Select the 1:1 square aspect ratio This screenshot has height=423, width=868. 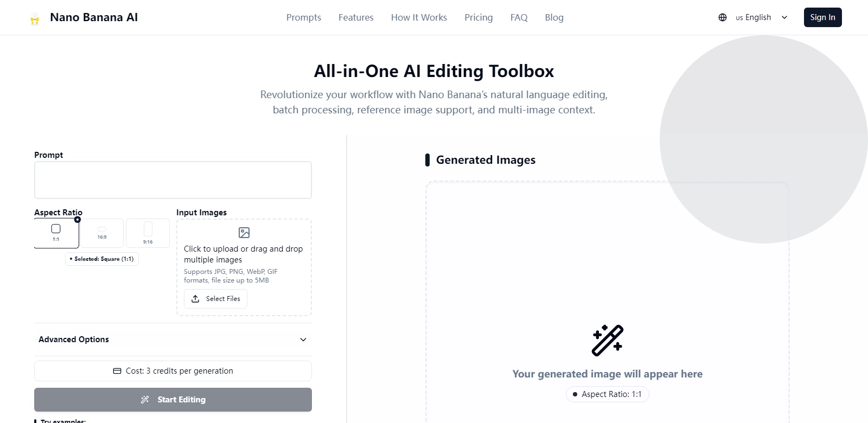click(x=56, y=233)
